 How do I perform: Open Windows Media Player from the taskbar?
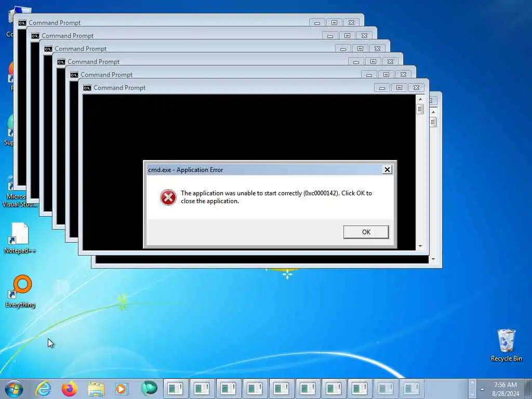coord(121,389)
